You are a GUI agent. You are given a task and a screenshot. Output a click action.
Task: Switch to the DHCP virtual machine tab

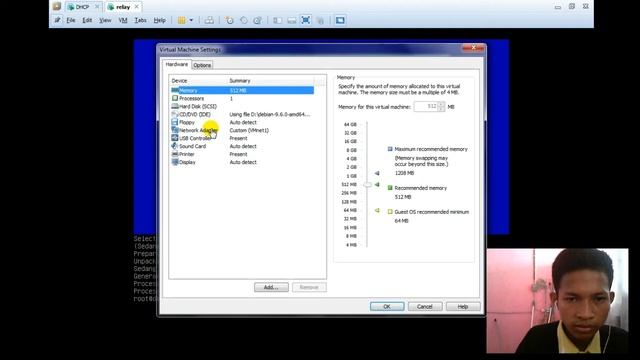[82, 7]
